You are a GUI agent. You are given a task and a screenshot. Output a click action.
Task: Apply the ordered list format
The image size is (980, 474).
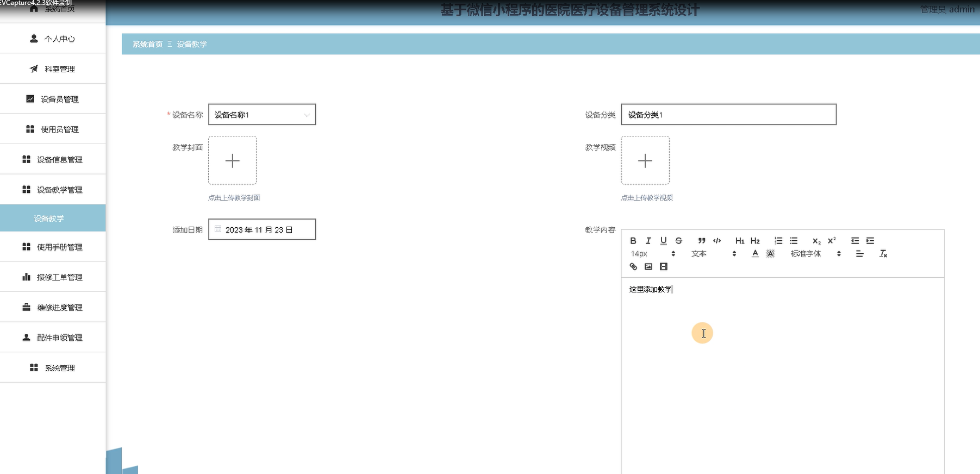click(x=778, y=241)
